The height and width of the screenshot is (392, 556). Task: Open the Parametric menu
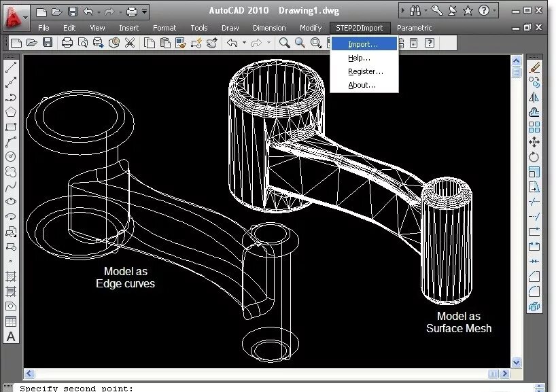[414, 28]
